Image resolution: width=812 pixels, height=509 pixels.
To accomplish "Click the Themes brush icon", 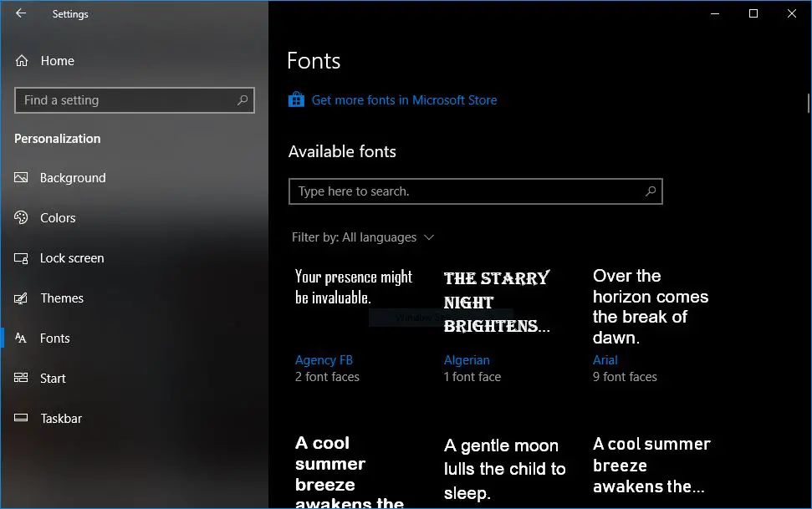I will click(21, 298).
